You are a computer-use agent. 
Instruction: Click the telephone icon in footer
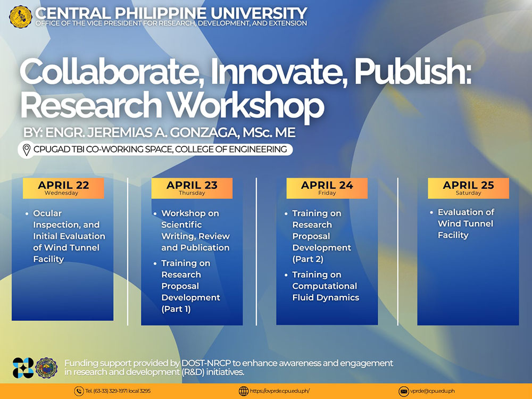click(x=79, y=391)
